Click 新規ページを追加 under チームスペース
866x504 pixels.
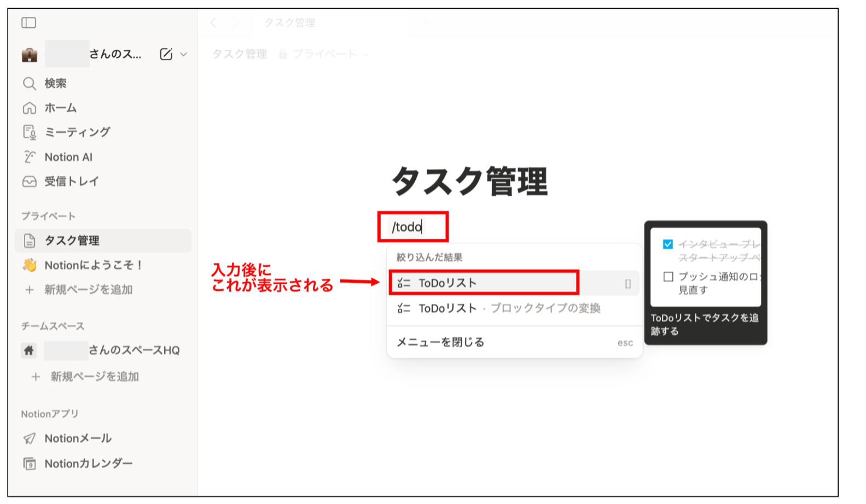tap(95, 377)
